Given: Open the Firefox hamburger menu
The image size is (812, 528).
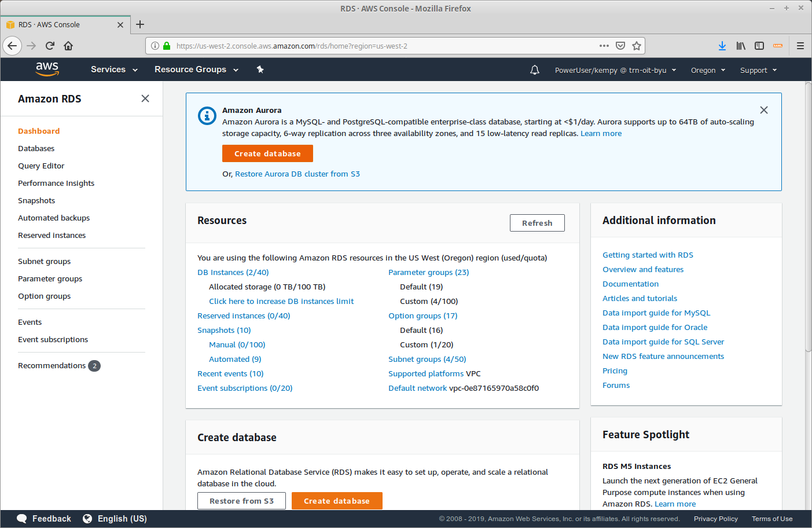Looking at the screenshot, I should [800, 46].
